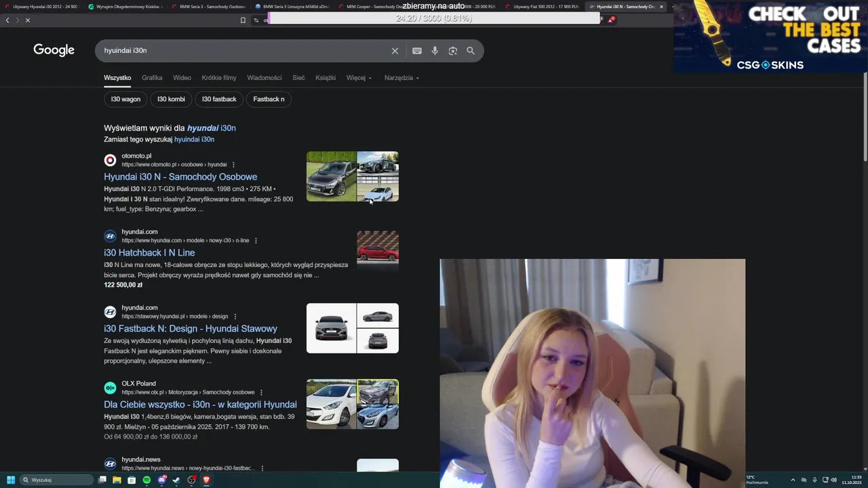The height and width of the screenshot is (488, 868).
Task: Expand the Narzędzia tools dropdown
Action: pos(401,78)
